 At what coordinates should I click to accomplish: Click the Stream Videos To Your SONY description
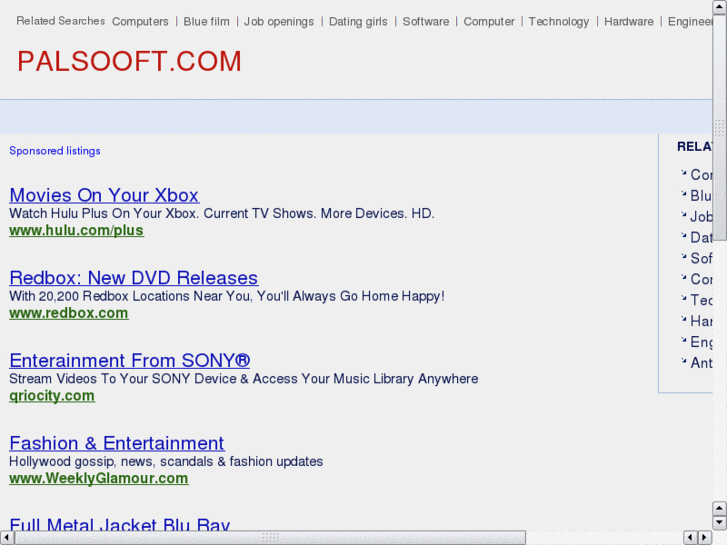[x=243, y=378]
